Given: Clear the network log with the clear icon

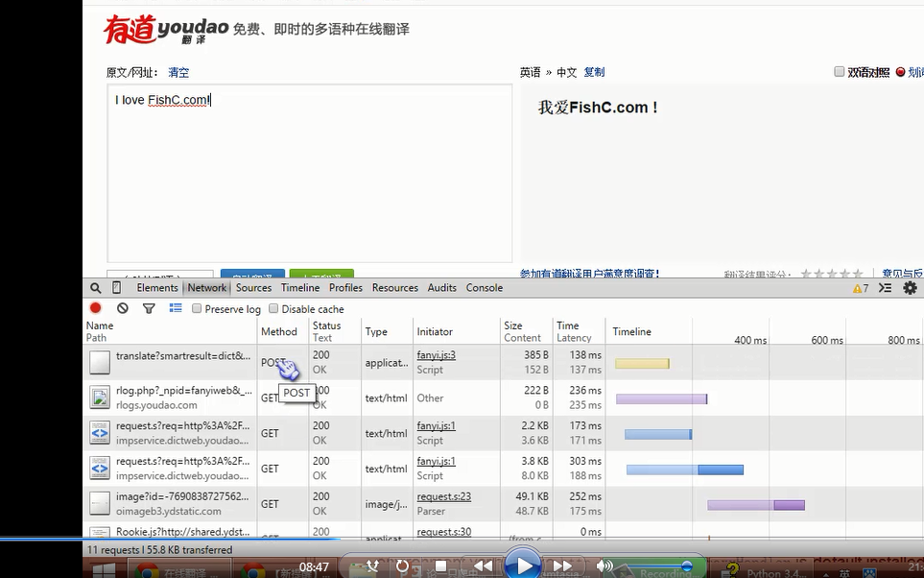Looking at the screenshot, I should 123,308.
